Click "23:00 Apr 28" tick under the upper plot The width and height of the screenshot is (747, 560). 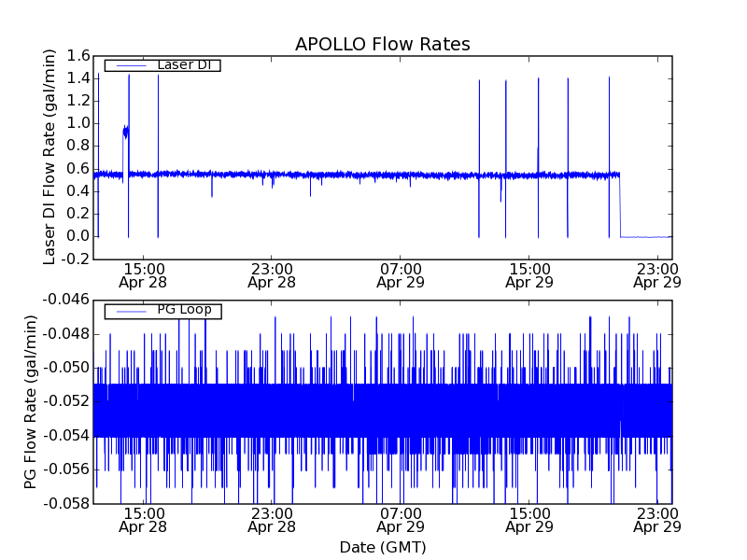(x=272, y=274)
